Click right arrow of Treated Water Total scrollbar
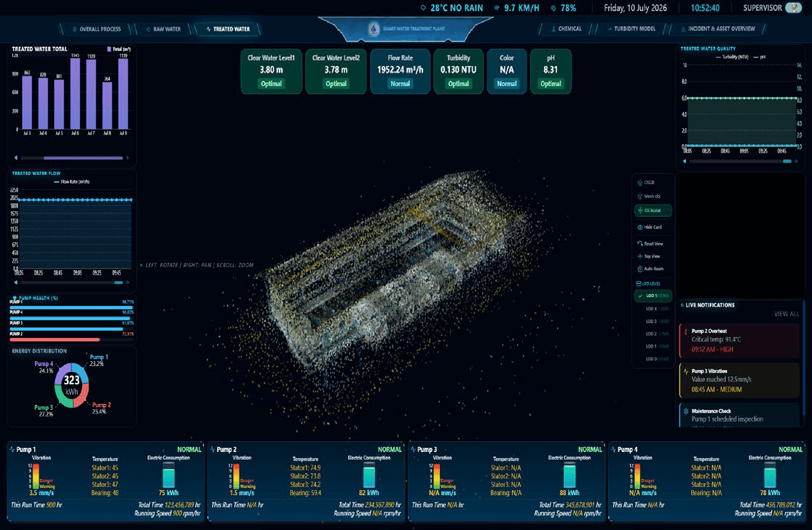The height and width of the screenshot is (530, 812). [127, 158]
